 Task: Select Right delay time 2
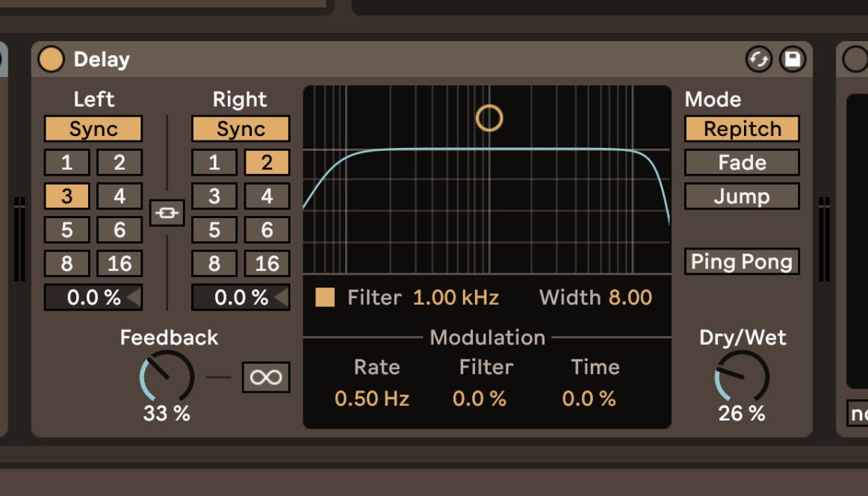(x=267, y=162)
